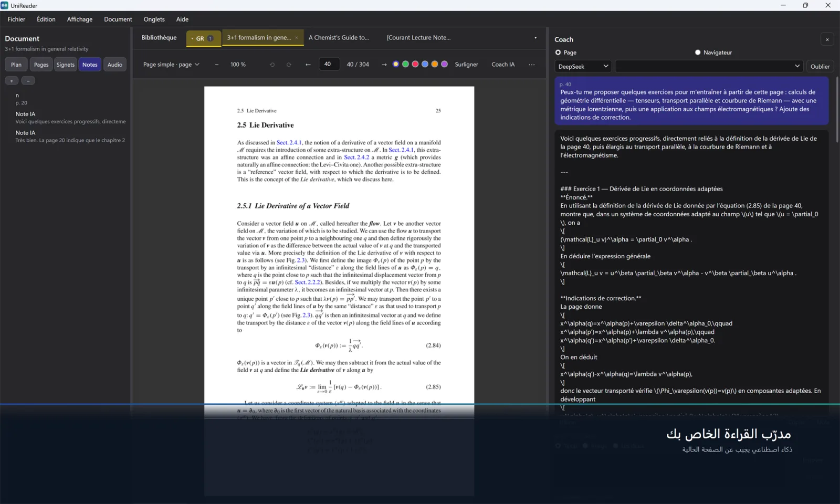The width and height of the screenshot is (840, 504).
Task: Expand the GR tab group
Action: [x=203, y=38]
